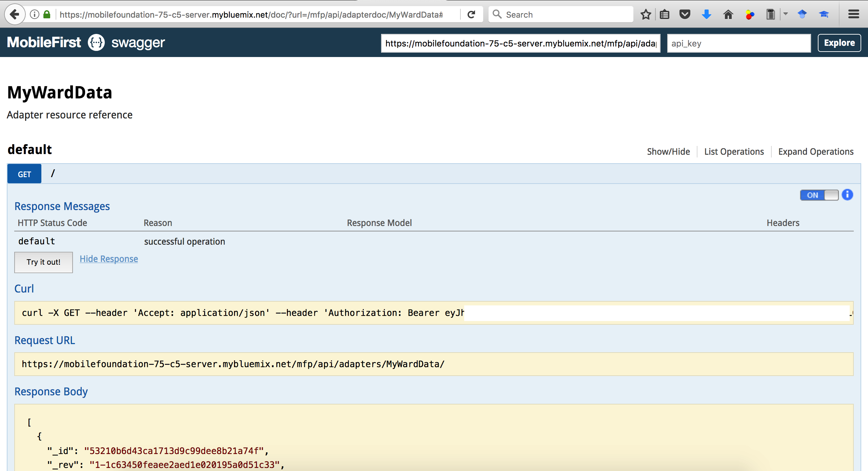Click the 'default' status code cell
The height and width of the screenshot is (471, 868).
pyautogui.click(x=37, y=241)
